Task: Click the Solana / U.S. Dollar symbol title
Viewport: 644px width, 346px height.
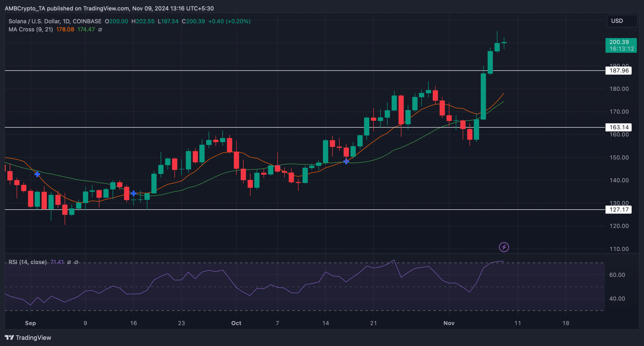Action: [55, 21]
